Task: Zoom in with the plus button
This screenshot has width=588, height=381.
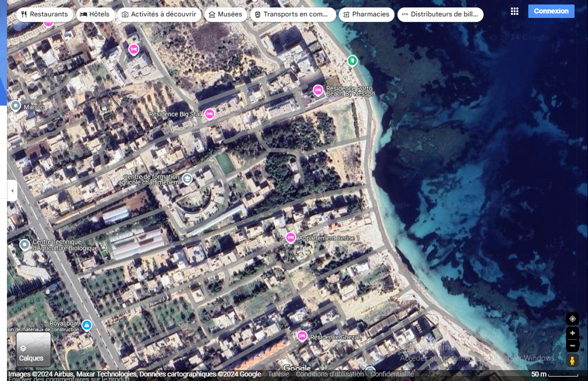Action: click(572, 333)
